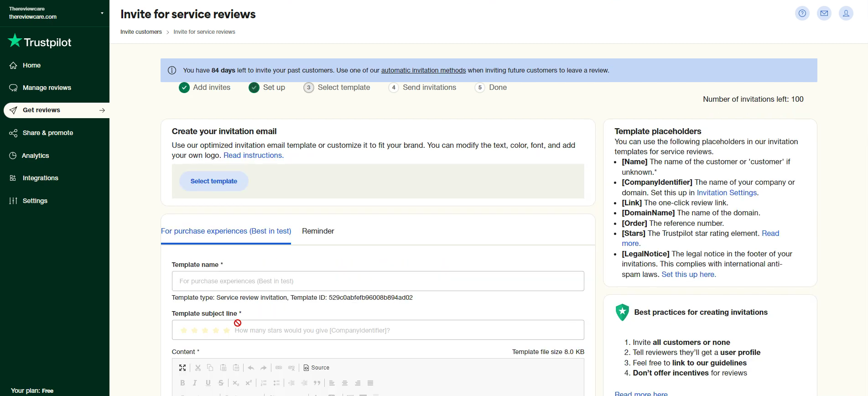Click the Template ID text line
Viewport: 868px width, 396px height.
point(292,297)
